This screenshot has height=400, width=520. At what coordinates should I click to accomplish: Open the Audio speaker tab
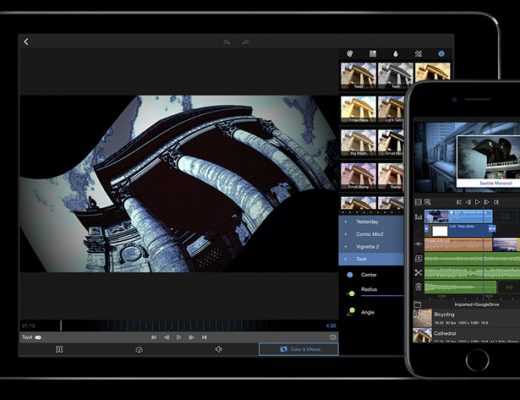pos(219,349)
